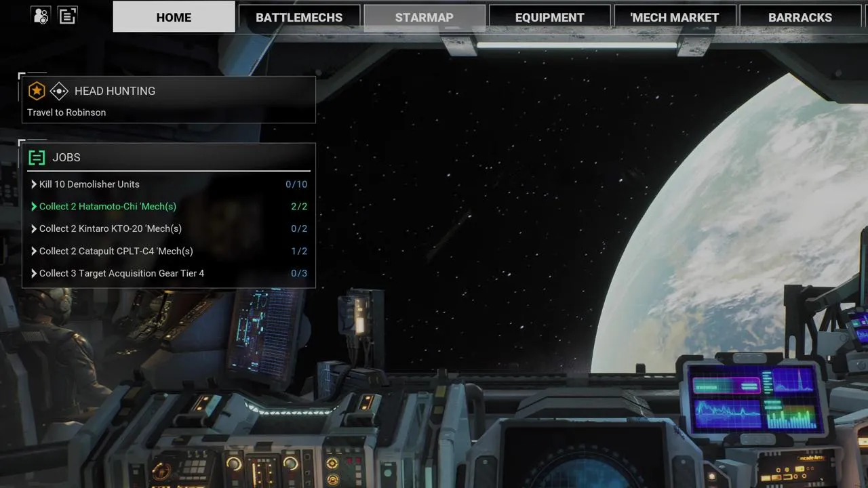
Task: Open the jobs log icon in top bar
Action: pyautogui.click(x=67, y=16)
